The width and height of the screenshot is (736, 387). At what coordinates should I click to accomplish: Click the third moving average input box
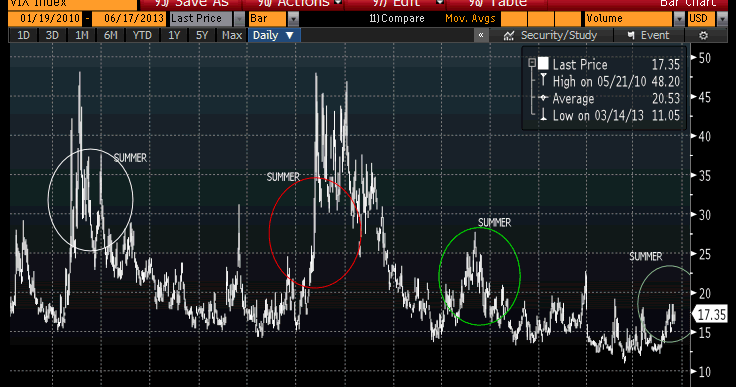point(567,19)
